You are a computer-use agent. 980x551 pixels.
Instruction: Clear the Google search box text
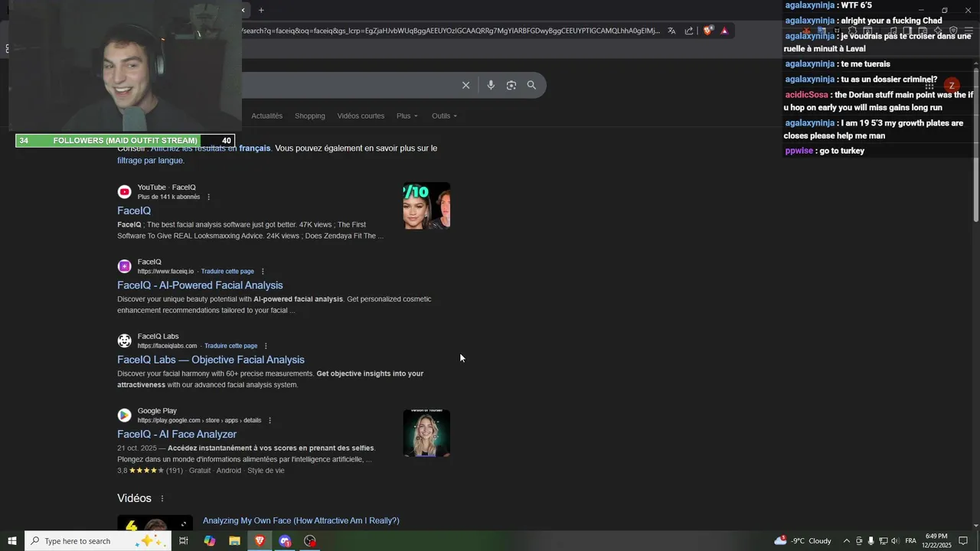pyautogui.click(x=465, y=85)
